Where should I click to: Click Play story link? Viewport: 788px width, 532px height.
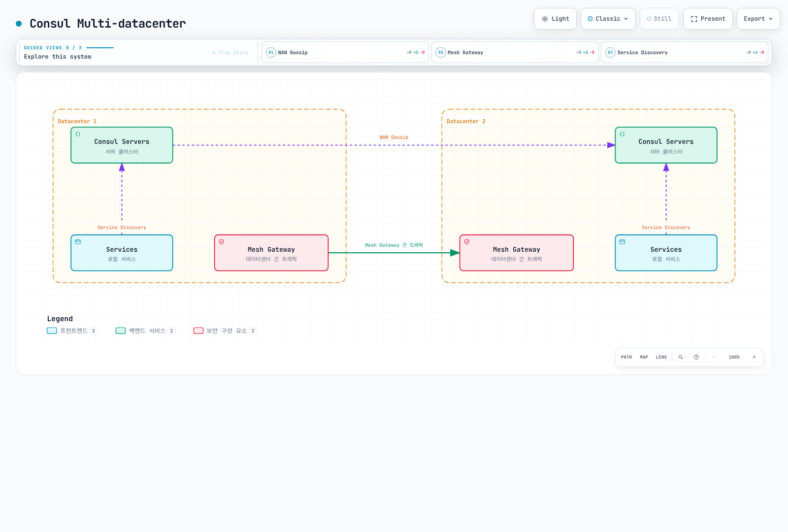point(230,52)
